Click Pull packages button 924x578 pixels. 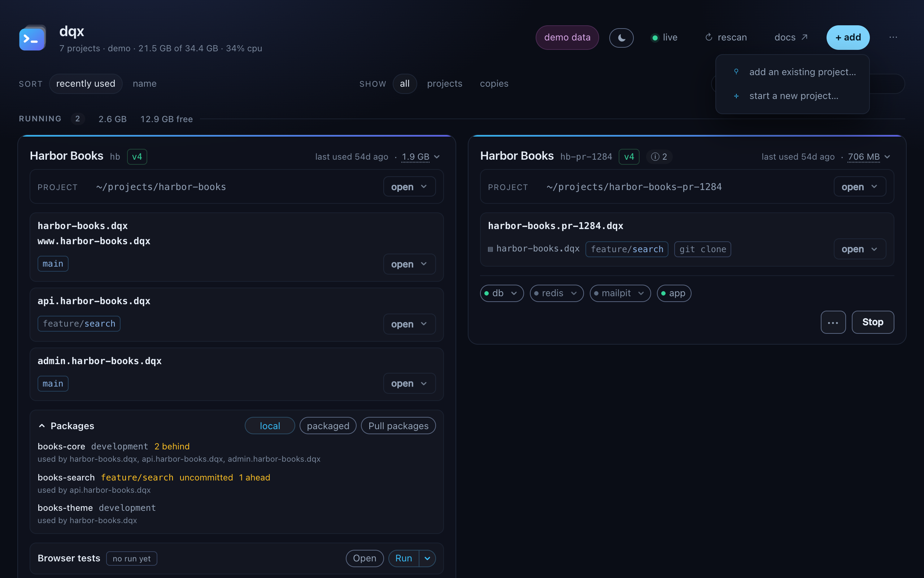[x=398, y=426]
